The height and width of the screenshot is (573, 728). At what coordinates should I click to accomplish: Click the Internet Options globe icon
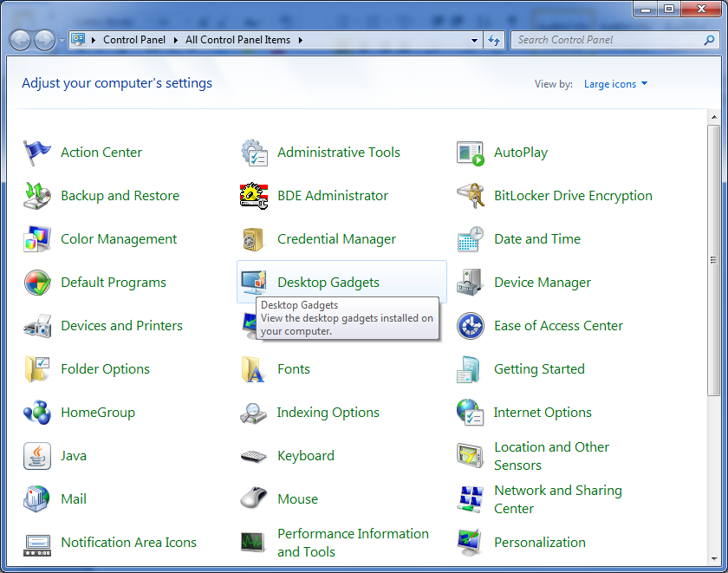click(x=471, y=413)
